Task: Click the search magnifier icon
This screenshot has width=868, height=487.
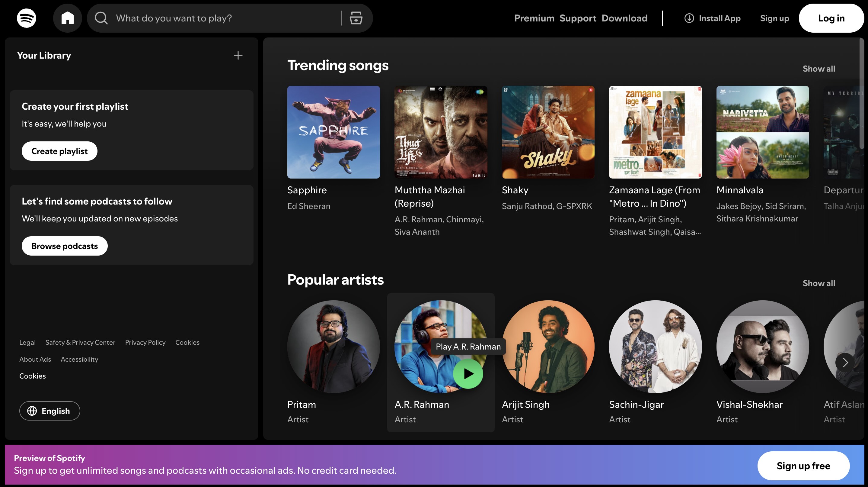Action: (101, 18)
